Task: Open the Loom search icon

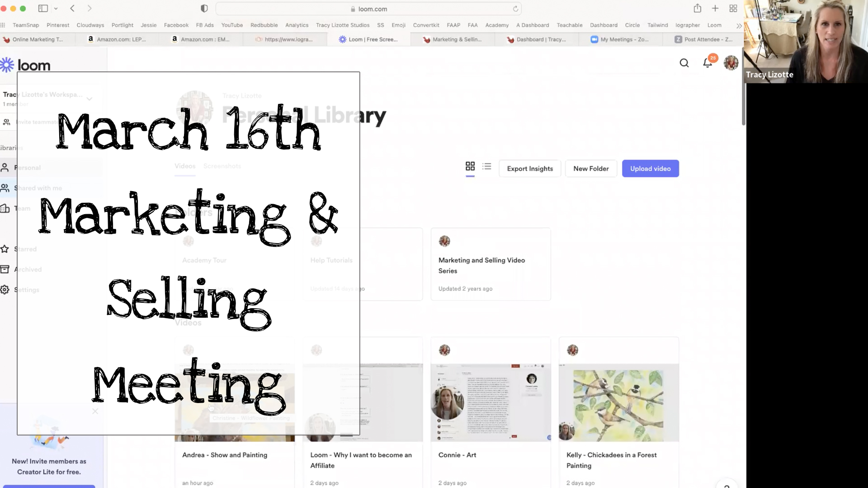Action: pos(684,63)
